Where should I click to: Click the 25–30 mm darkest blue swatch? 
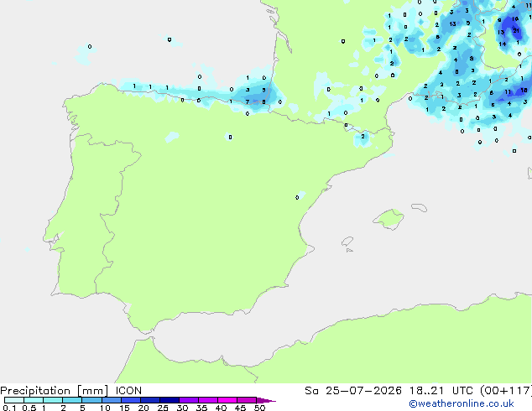point(170,400)
